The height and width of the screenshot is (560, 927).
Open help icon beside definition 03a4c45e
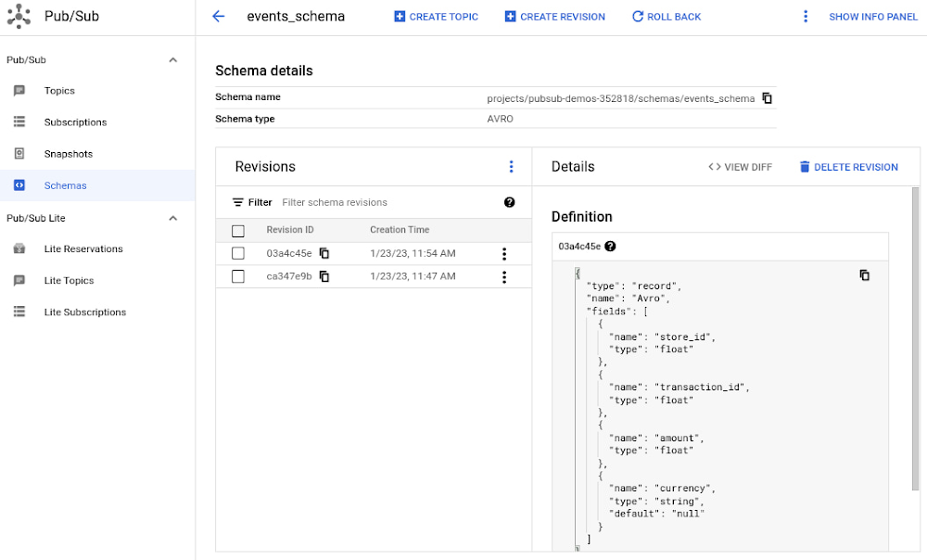coord(610,246)
